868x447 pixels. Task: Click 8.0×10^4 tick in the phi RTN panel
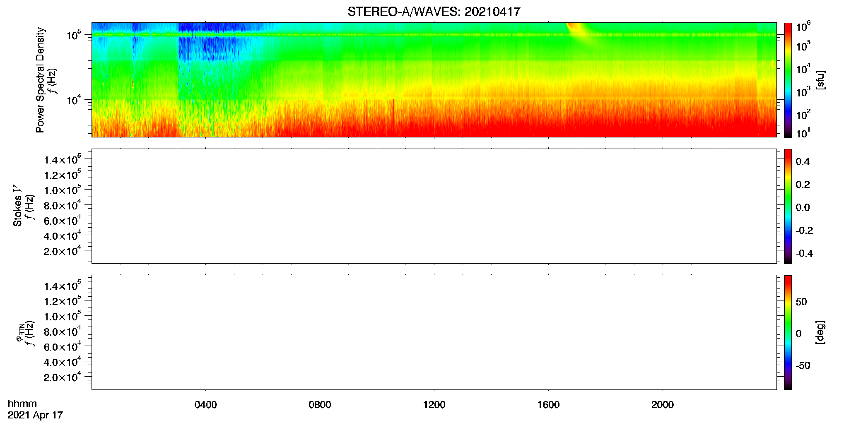(63, 332)
